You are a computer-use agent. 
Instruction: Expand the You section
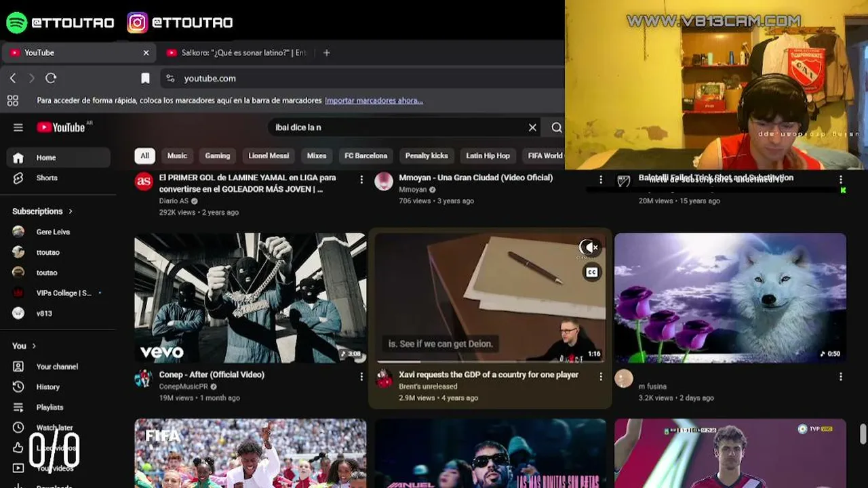pos(24,346)
